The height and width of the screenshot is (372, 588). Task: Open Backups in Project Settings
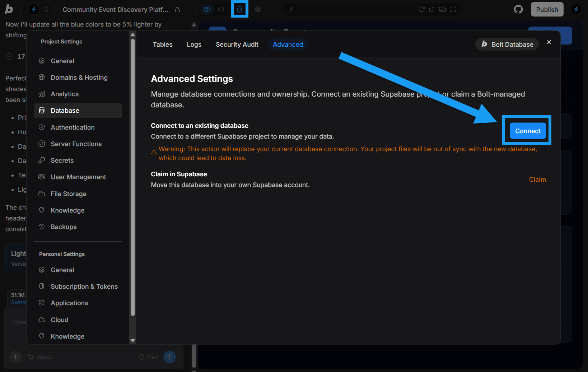63,227
